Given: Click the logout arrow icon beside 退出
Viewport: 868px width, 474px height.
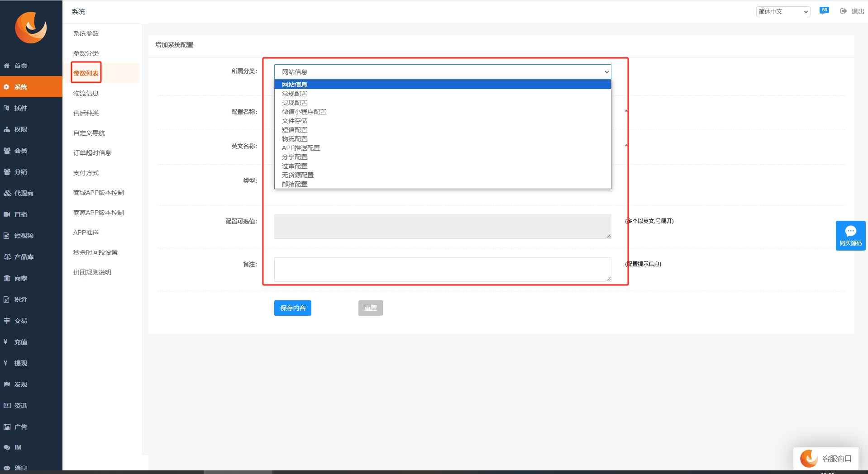Looking at the screenshot, I should pos(844,11).
